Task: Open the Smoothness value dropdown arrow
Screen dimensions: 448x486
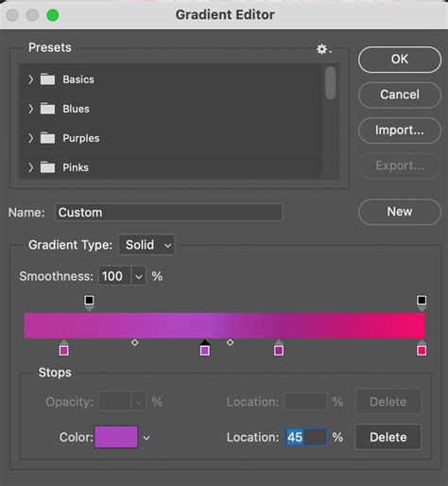Action: [x=139, y=276]
